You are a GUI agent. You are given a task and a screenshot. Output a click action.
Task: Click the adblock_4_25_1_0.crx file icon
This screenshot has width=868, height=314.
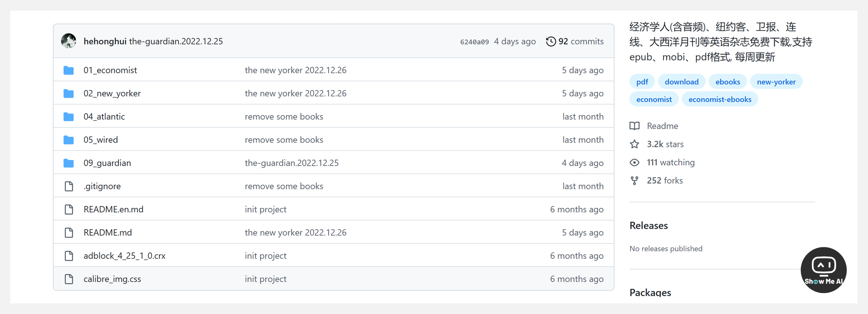pyautogui.click(x=69, y=256)
